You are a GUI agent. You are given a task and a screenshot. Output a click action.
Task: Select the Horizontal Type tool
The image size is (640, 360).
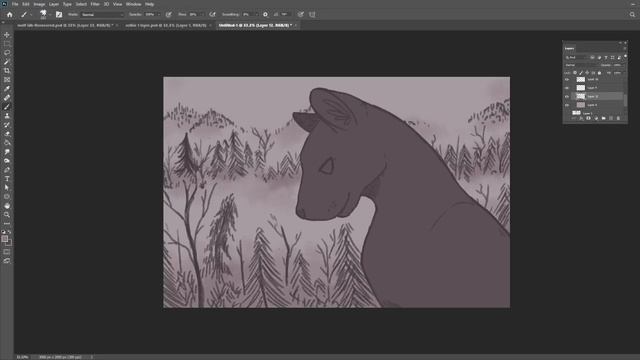[x=7, y=179]
